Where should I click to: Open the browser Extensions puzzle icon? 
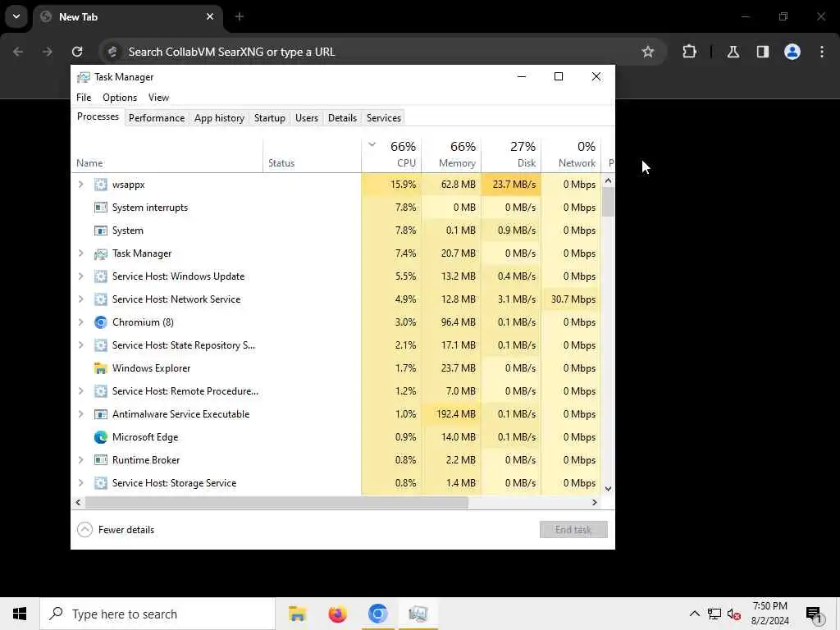click(x=689, y=52)
